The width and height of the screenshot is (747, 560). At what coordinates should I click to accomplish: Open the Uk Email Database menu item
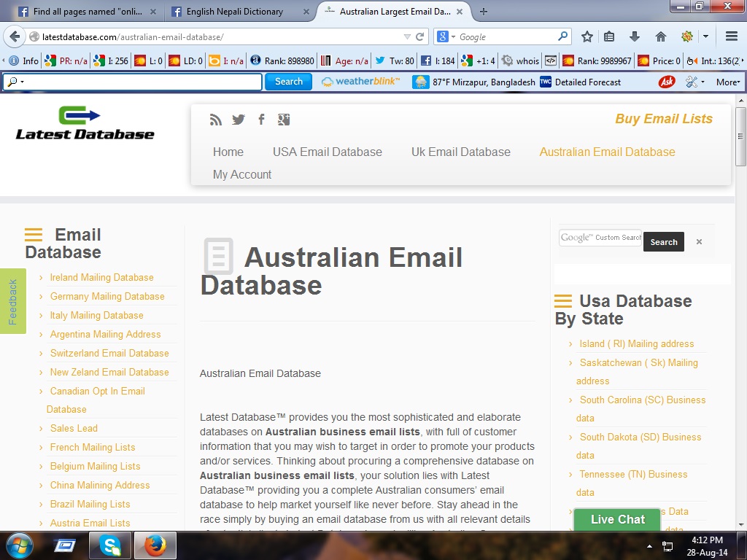click(461, 152)
